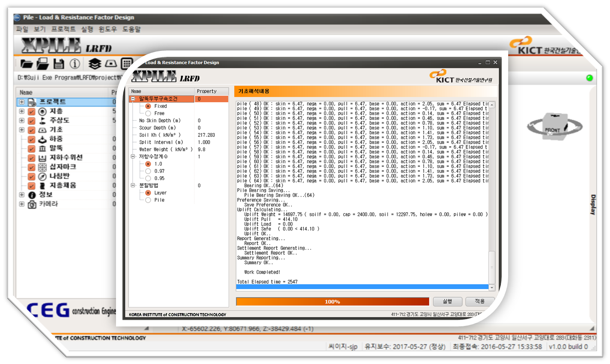Click the save floppy-disk toolbar icon
This screenshot has width=610, height=364.
pos(59,64)
